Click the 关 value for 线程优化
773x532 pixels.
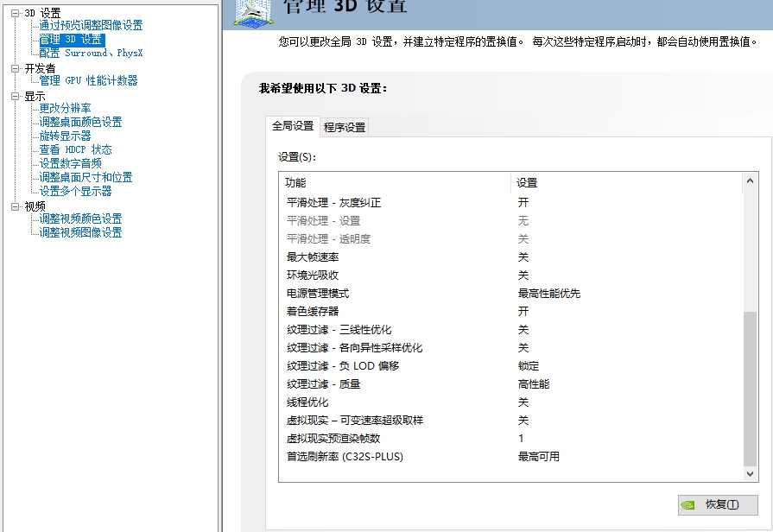[x=523, y=402]
